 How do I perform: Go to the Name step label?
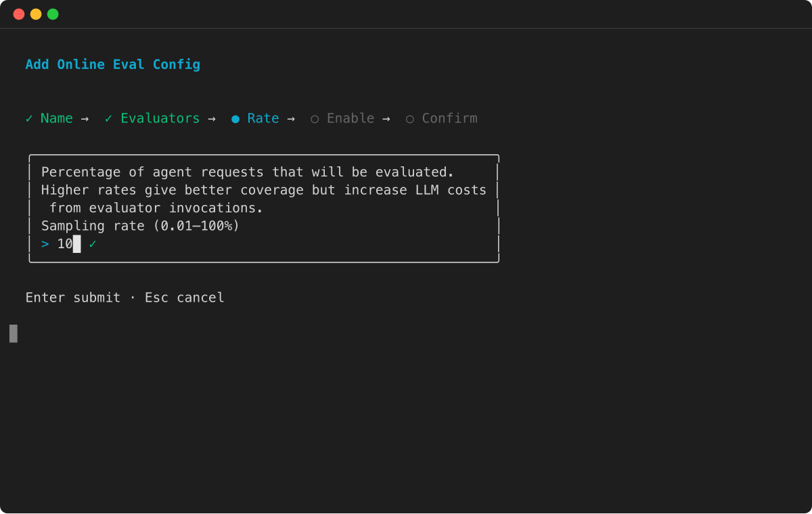[57, 118]
